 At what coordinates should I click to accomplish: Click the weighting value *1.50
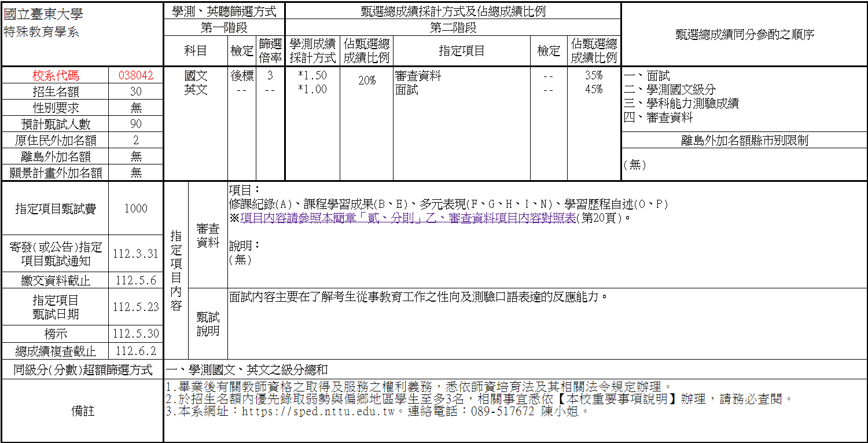pyautogui.click(x=312, y=75)
